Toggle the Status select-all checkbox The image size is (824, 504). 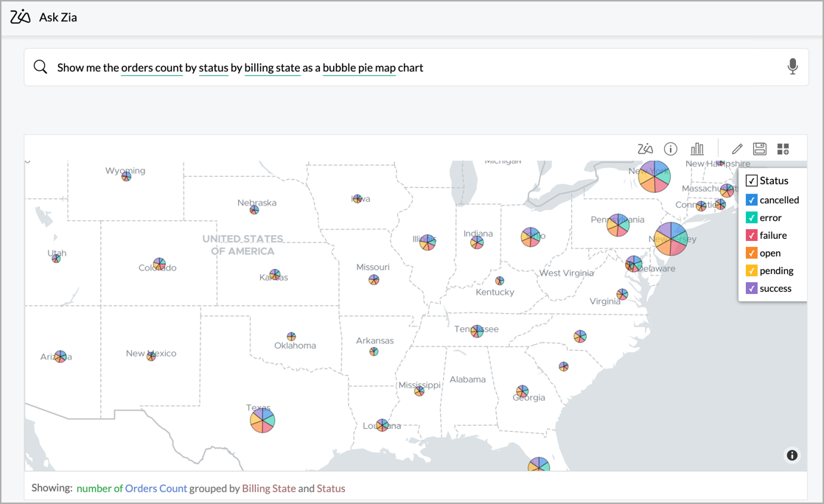[751, 181]
